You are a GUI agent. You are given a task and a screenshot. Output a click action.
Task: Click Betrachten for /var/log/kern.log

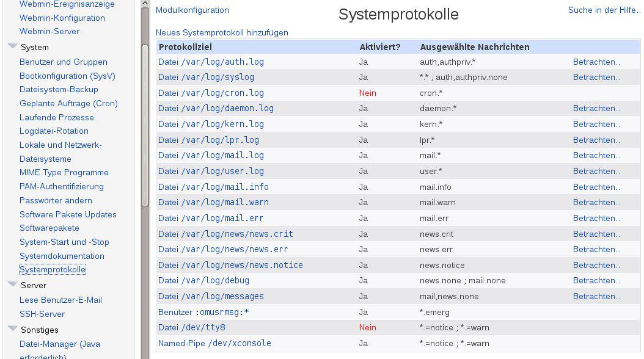[596, 125]
